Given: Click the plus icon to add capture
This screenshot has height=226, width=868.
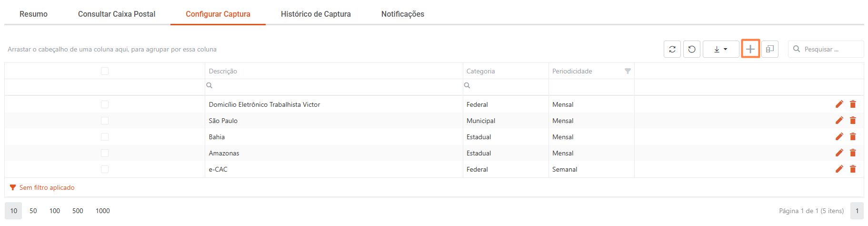Looking at the screenshot, I should pos(750,49).
